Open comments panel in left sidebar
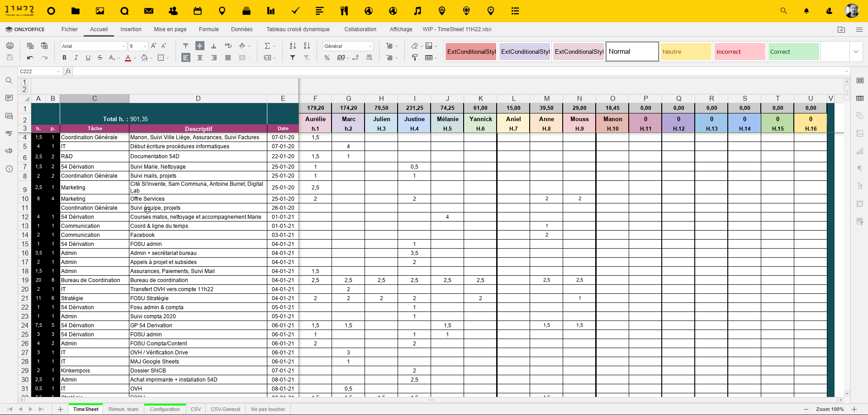 pyautogui.click(x=9, y=98)
